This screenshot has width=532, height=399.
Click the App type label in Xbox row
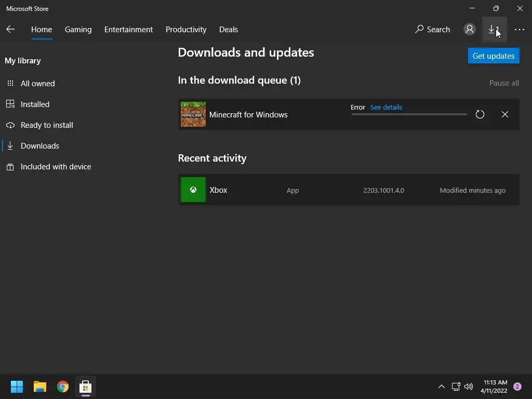[292, 191]
